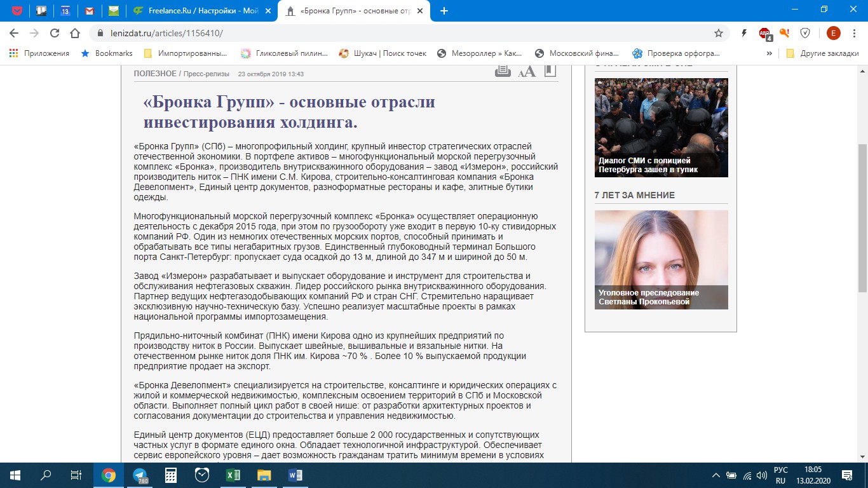The height and width of the screenshot is (488, 868).
Task: Open the Chrome profile avatar E
Action: [x=833, y=33]
